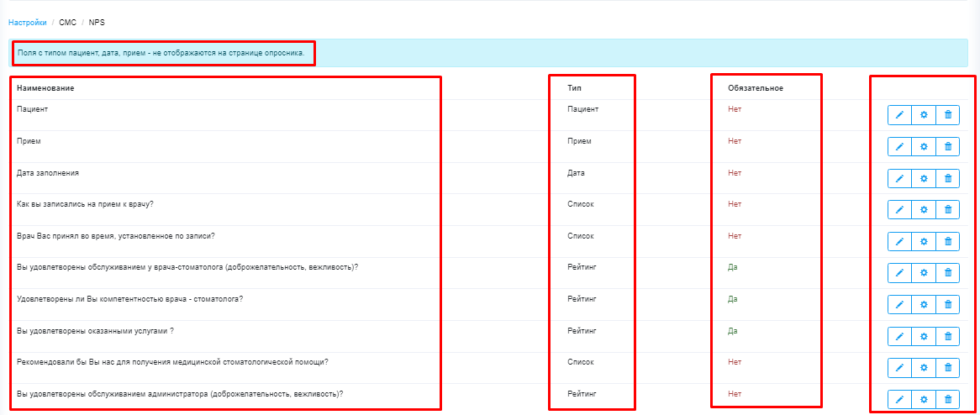Edit 'Врач Вас принял во время' question
This screenshot has width=980, height=415.
(900, 241)
